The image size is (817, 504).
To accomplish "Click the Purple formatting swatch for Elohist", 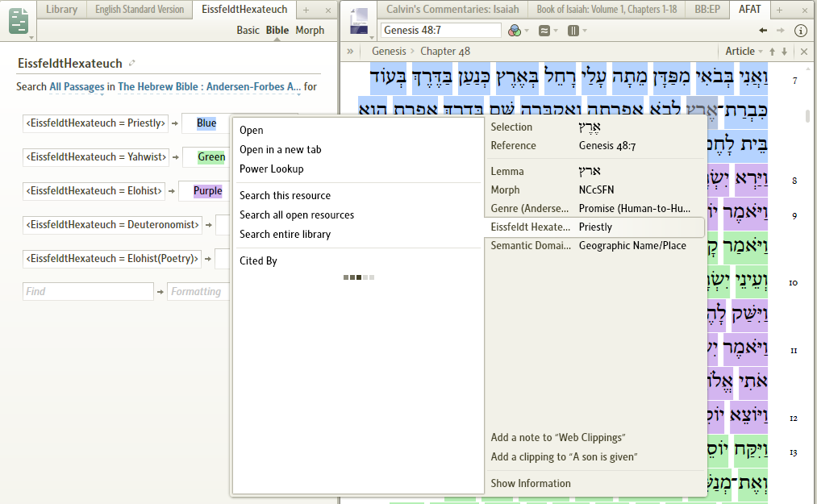I will point(207,191).
